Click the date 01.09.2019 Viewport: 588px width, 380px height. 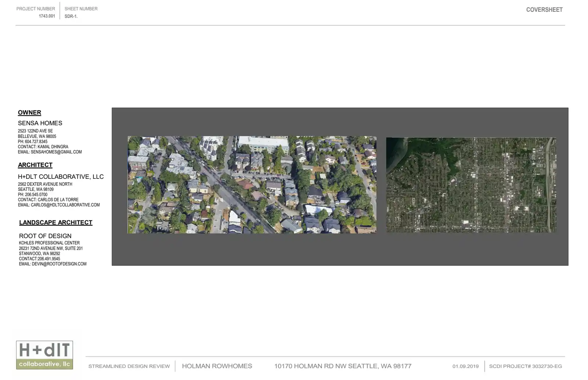click(466, 366)
